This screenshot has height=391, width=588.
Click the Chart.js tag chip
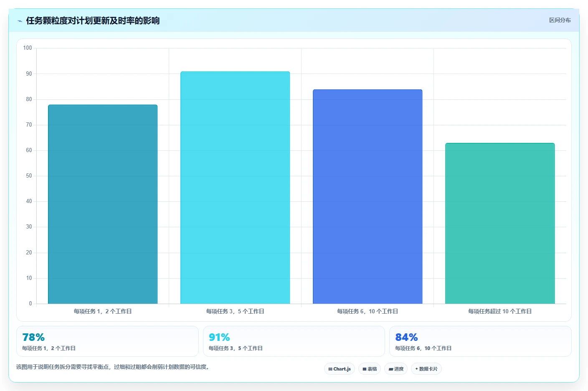click(x=340, y=369)
